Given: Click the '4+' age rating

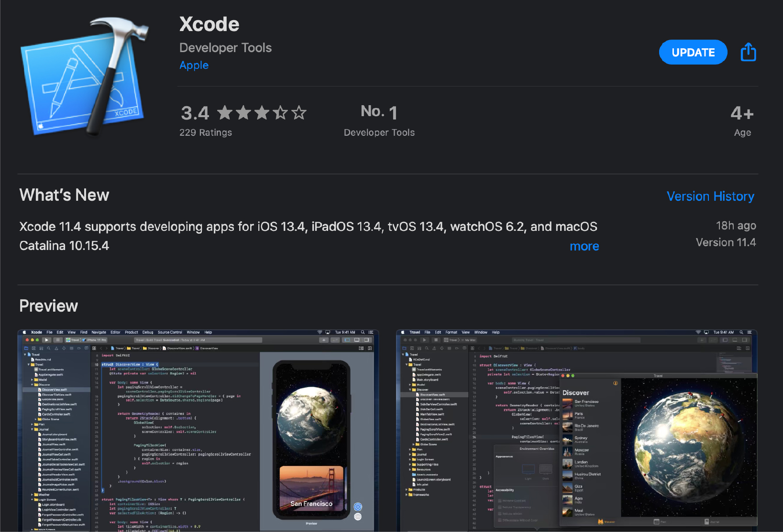Looking at the screenshot, I should (x=742, y=113).
